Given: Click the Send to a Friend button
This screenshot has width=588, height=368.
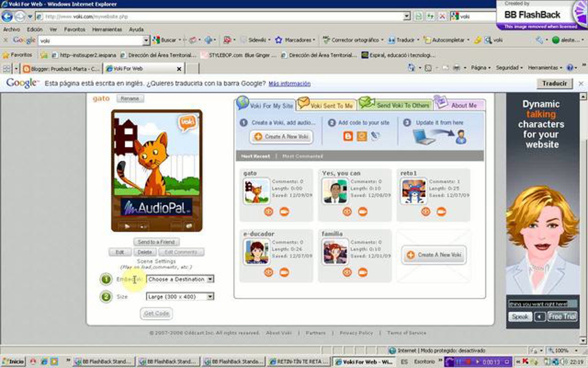Looking at the screenshot, I should pos(156,242).
